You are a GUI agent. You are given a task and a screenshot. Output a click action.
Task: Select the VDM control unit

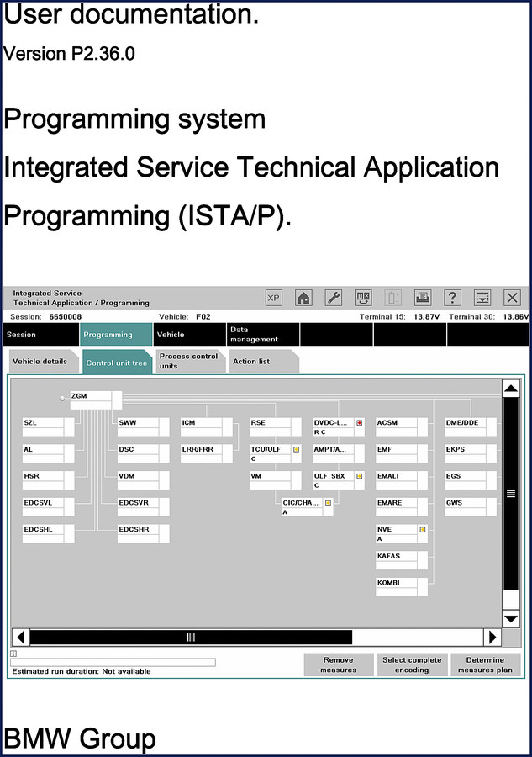[x=143, y=480]
